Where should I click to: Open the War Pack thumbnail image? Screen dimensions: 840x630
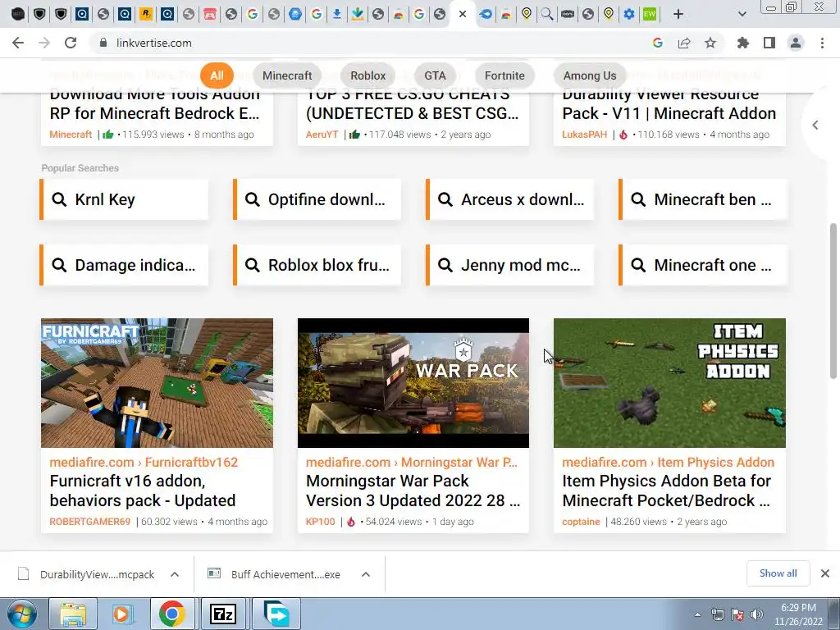click(413, 383)
